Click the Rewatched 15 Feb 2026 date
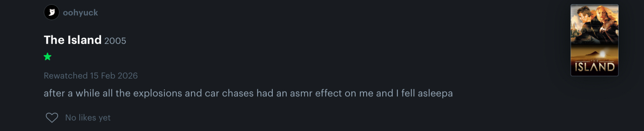Image resolution: width=644 pixels, height=131 pixels. 90,76
